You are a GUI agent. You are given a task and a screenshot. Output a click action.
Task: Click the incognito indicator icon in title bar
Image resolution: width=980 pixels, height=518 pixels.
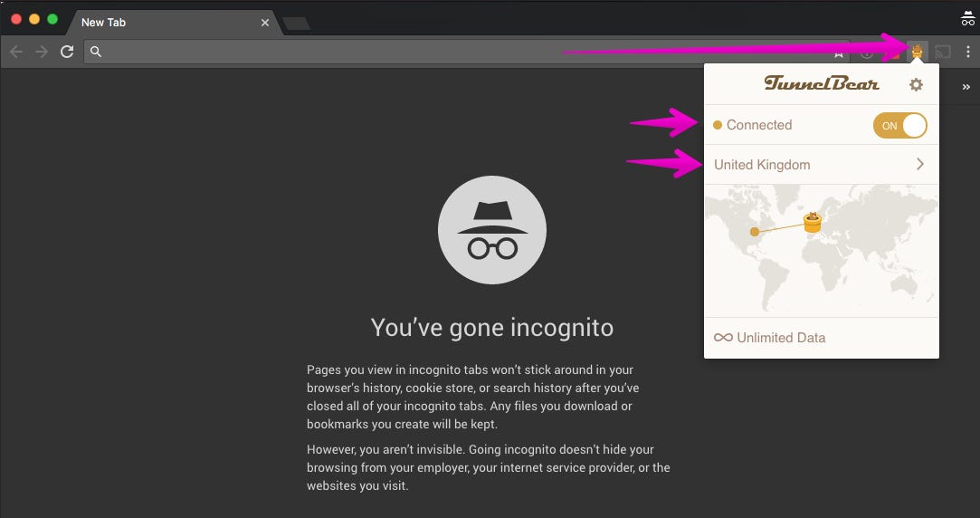(x=967, y=19)
